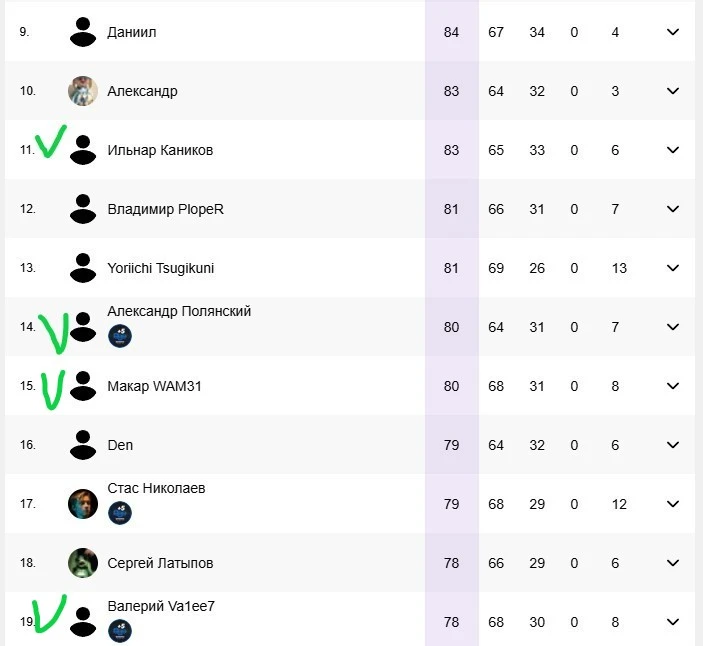Click Макар WAM31's player name
Viewport: 703px width, 646px height.
pos(154,386)
